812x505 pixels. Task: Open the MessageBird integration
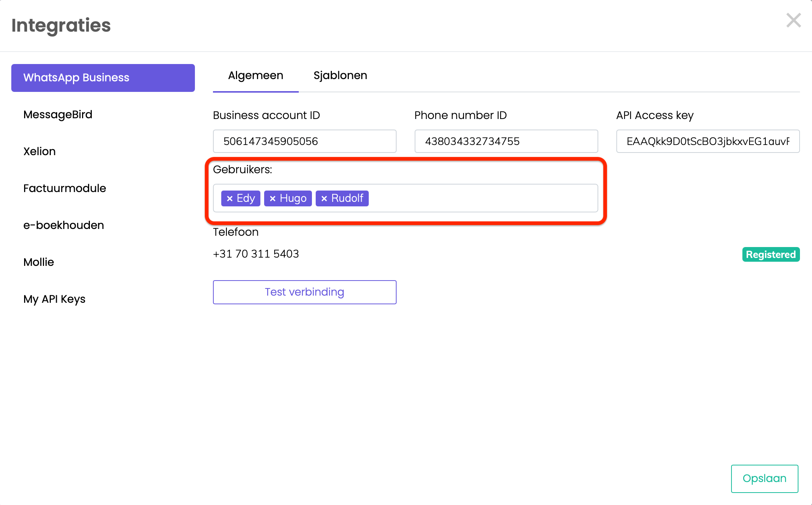point(58,114)
